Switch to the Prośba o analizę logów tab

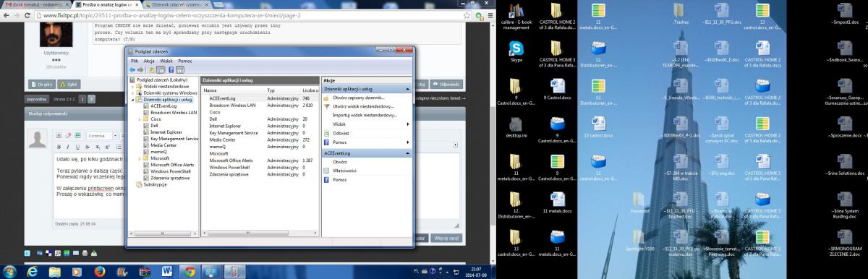pyautogui.click(x=106, y=4)
